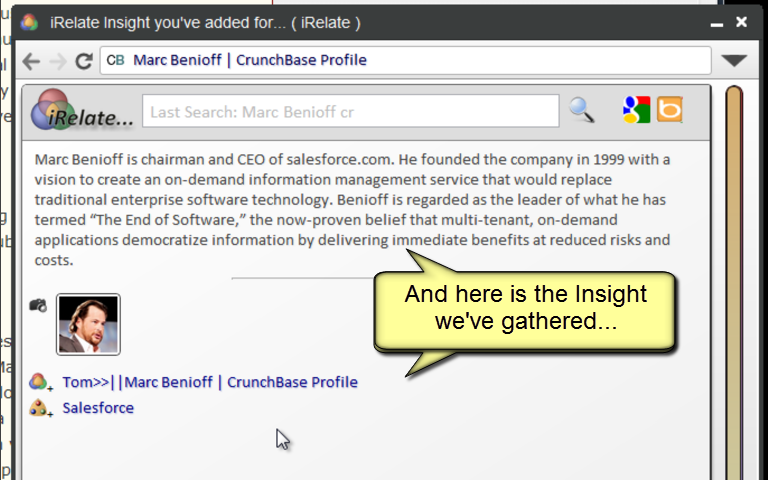Image resolution: width=768 pixels, height=480 pixels.
Task: Run search with the magnifying glass icon
Action: click(x=582, y=110)
